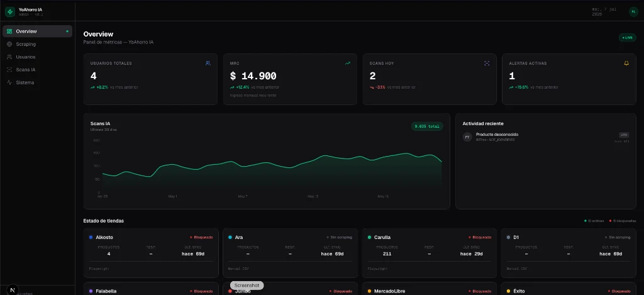The height and width of the screenshot is (295, 644).
Task: Navigate to Scans IA in sidebar
Action: 37,70
